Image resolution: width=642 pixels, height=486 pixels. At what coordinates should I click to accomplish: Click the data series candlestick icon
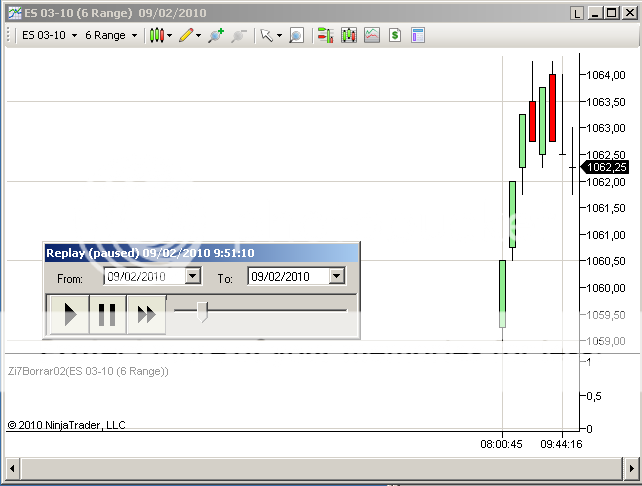348,35
